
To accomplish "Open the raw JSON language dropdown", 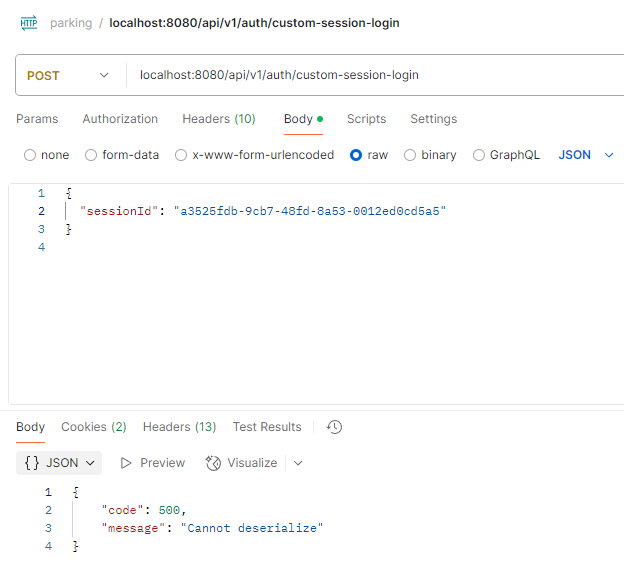I will coord(586,155).
